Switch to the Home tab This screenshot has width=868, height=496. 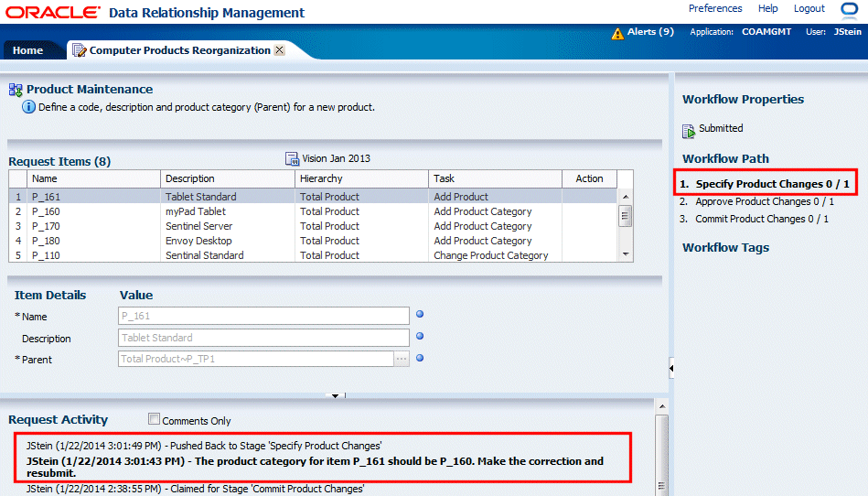[27, 50]
